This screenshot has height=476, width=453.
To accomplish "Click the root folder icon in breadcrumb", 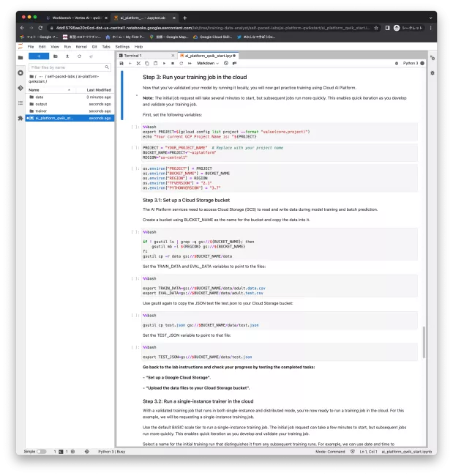I will click(31, 76).
